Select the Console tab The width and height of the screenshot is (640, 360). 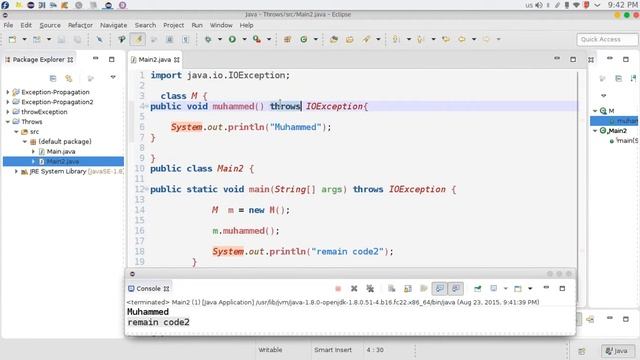pos(148,289)
